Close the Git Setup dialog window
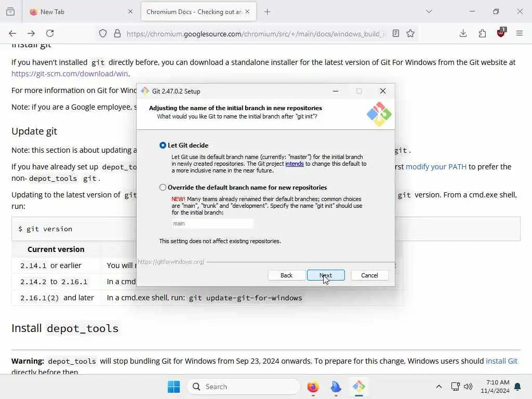 pyautogui.click(x=383, y=91)
